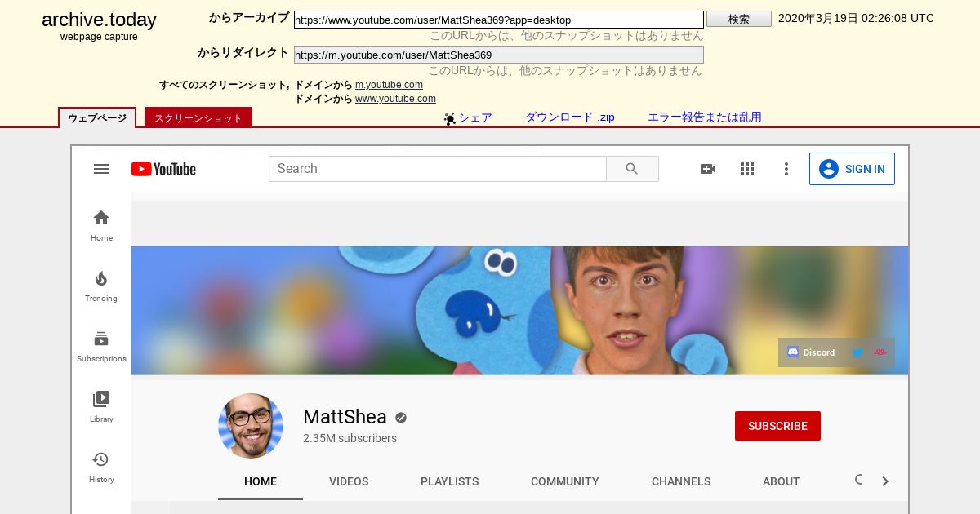Go to Home in the sidebar
This screenshot has height=514, width=980.
coord(101,225)
